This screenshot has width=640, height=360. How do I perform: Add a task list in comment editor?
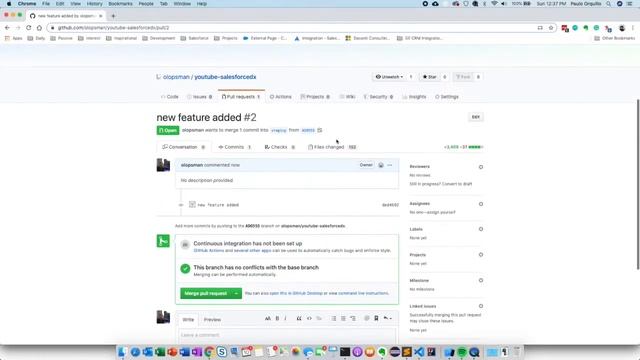coord(353,318)
